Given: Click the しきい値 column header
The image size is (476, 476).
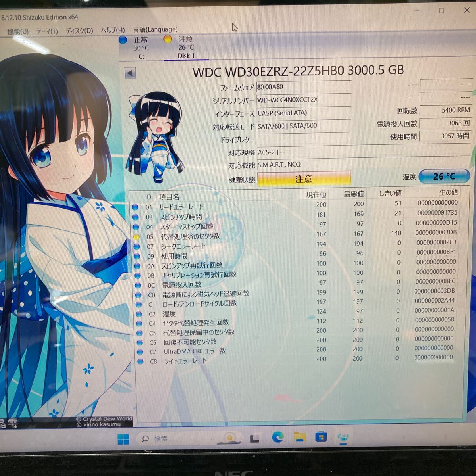Looking at the screenshot, I should 390,193.
